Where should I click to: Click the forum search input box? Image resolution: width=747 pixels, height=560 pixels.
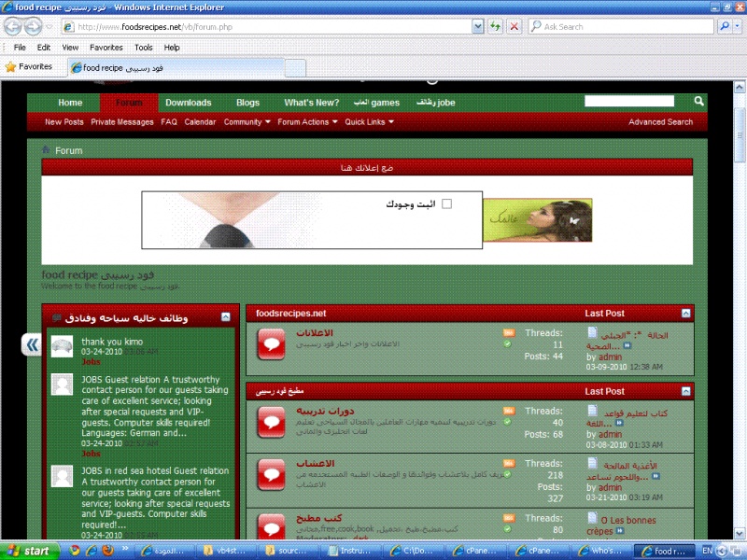pos(636,101)
